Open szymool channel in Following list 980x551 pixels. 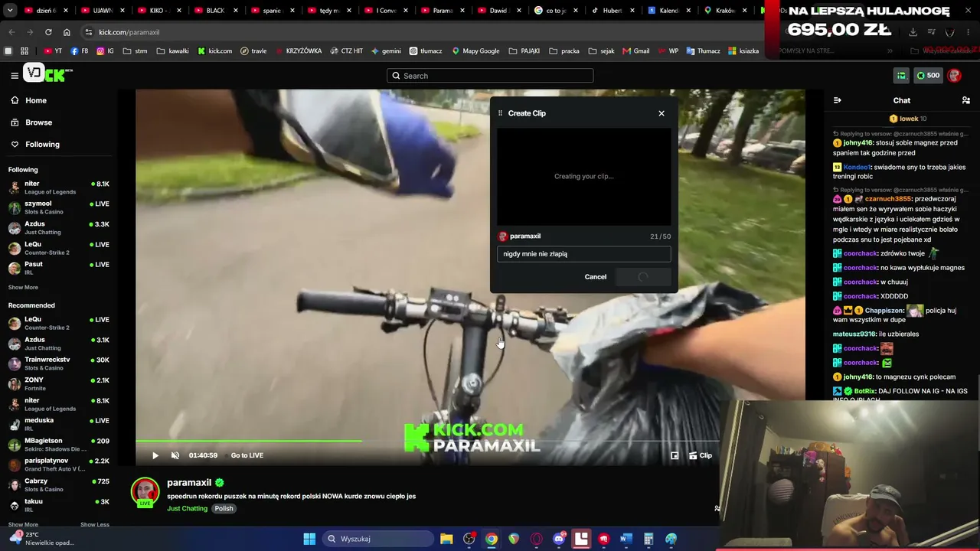58,207
